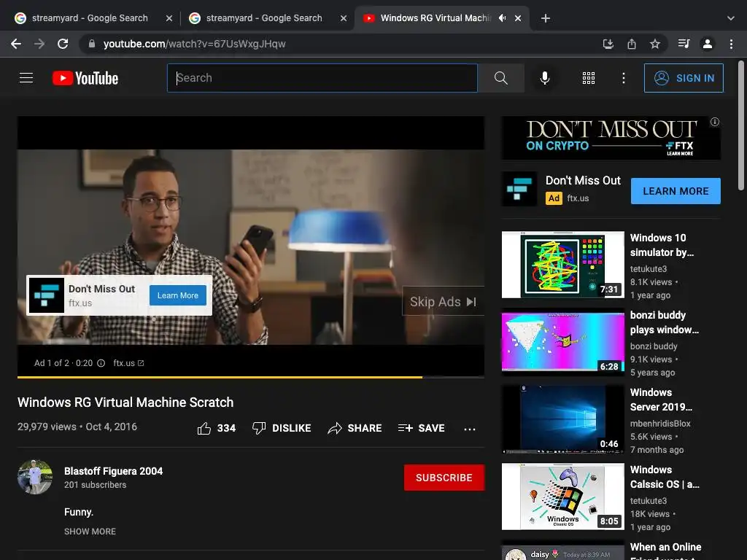Open the Chrome profile icon
747x560 pixels.
(x=708, y=44)
